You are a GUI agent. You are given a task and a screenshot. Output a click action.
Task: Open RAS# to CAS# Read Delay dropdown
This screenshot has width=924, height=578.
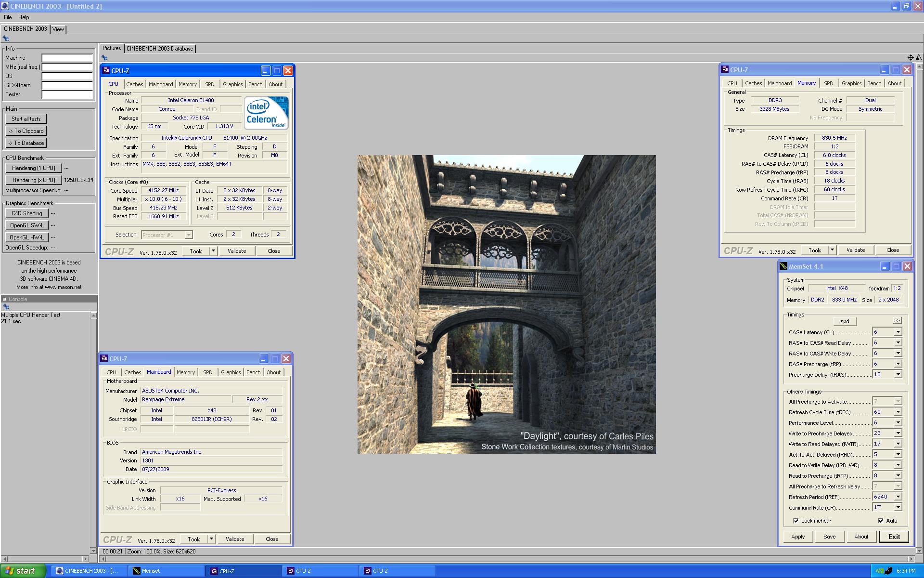click(898, 342)
